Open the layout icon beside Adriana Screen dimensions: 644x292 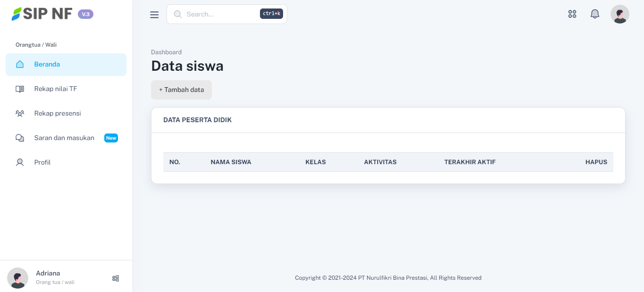tap(116, 278)
